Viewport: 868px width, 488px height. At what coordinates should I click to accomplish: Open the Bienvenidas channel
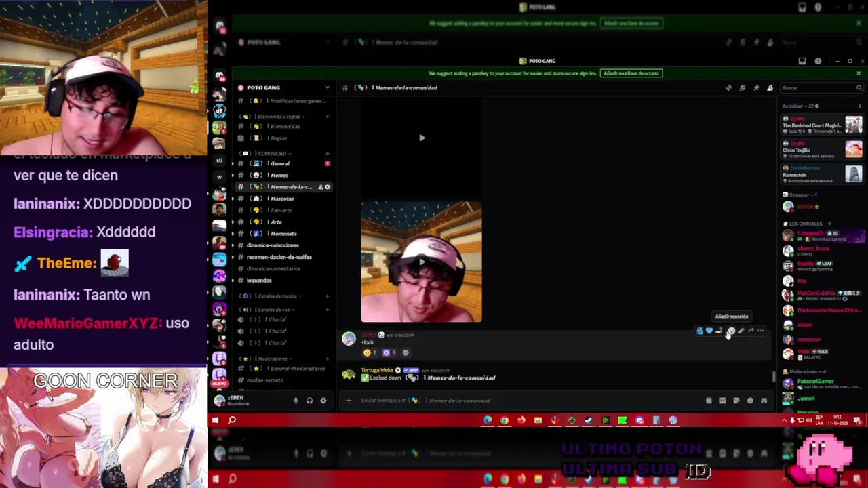click(x=283, y=127)
